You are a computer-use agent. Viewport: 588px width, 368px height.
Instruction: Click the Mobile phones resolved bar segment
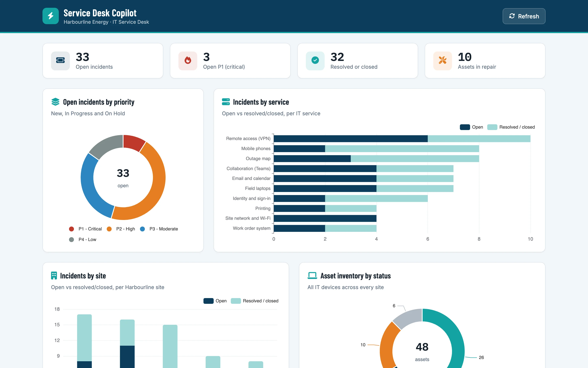click(402, 149)
